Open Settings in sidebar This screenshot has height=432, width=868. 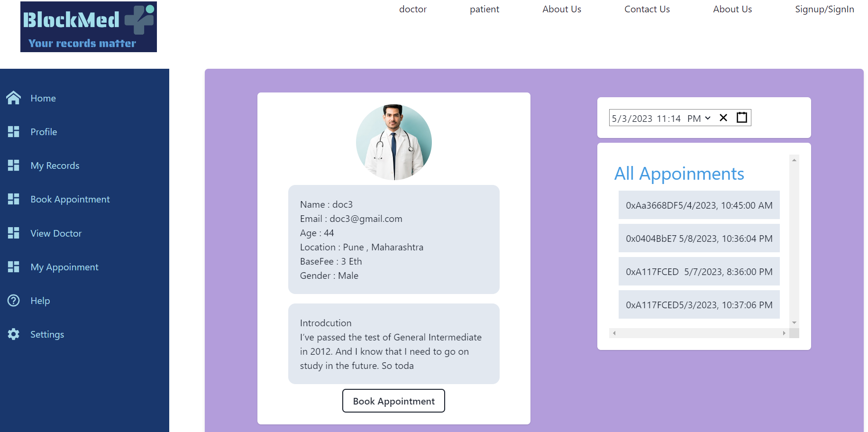pyautogui.click(x=47, y=334)
